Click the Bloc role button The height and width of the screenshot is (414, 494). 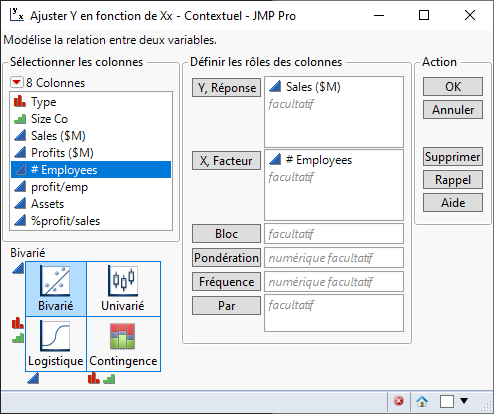point(226,234)
